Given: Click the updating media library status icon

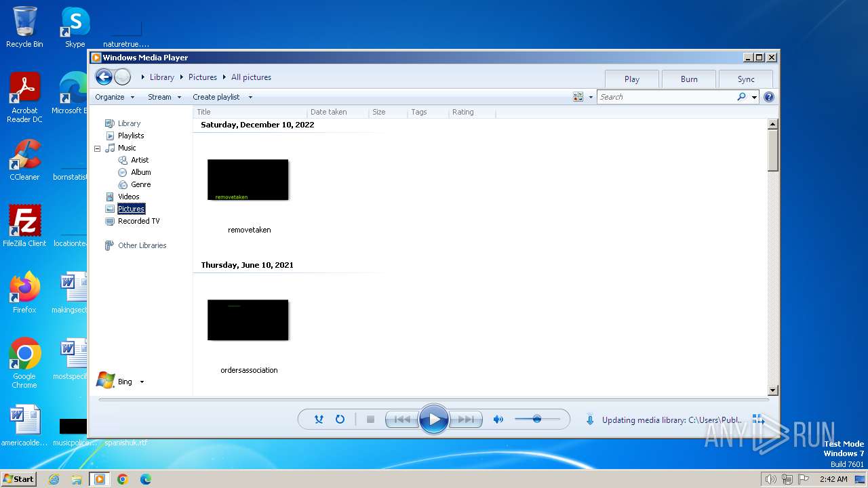Looking at the screenshot, I should pos(590,420).
